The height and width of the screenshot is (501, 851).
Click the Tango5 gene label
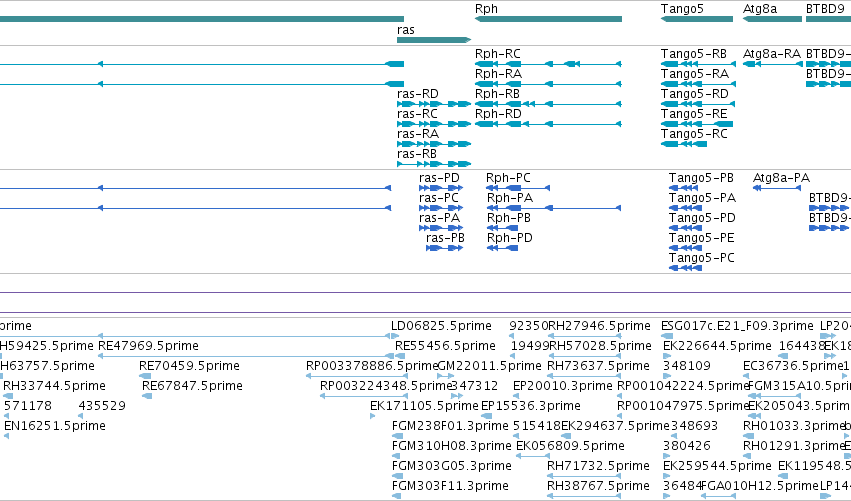point(682,9)
